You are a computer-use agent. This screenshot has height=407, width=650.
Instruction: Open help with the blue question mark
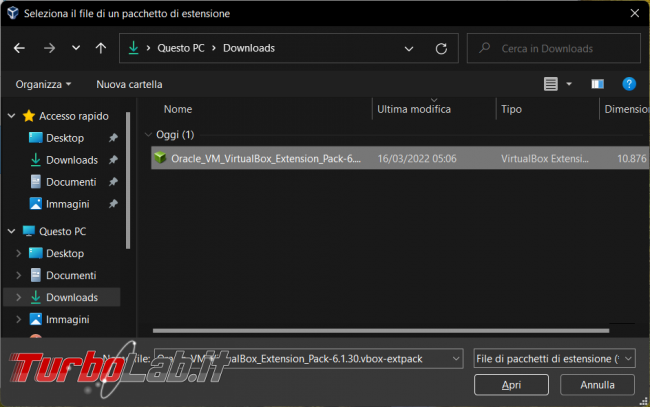pyautogui.click(x=629, y=84)
